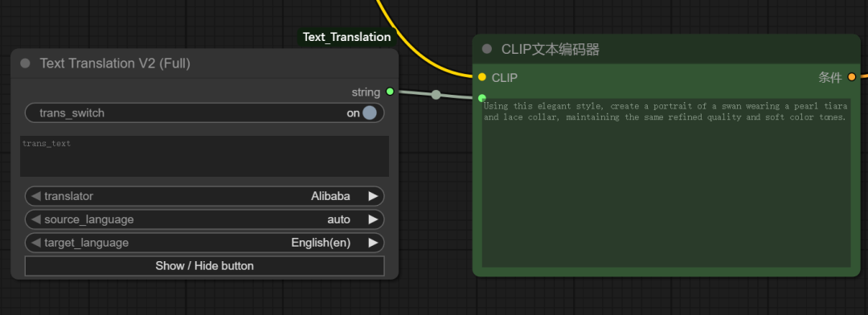
Task: Click the green text input port on CLIP node
Action: 482,98
